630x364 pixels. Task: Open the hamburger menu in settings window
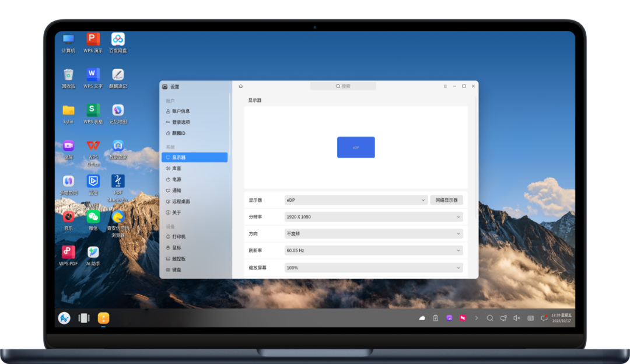445,86
